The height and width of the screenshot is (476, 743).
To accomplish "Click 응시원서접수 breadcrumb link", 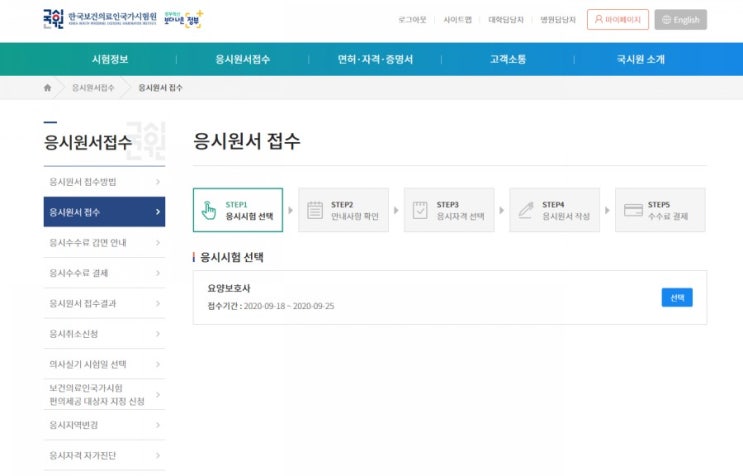I will point(93,88).
